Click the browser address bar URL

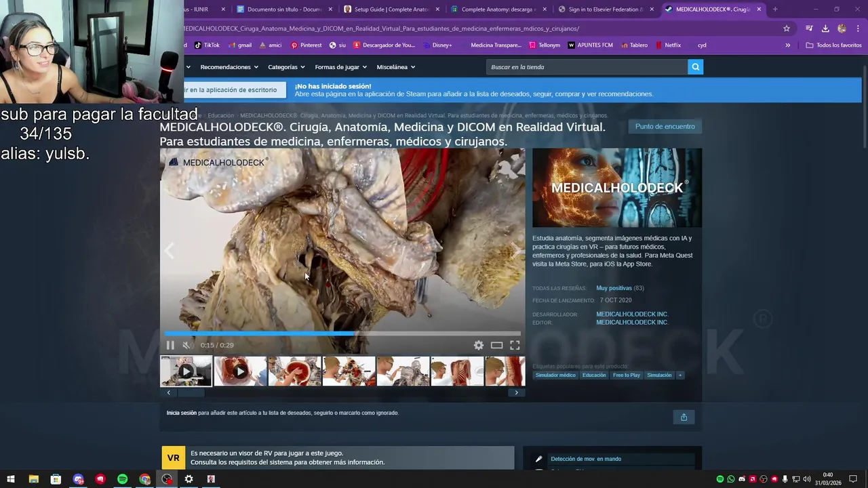coord(380,28)
